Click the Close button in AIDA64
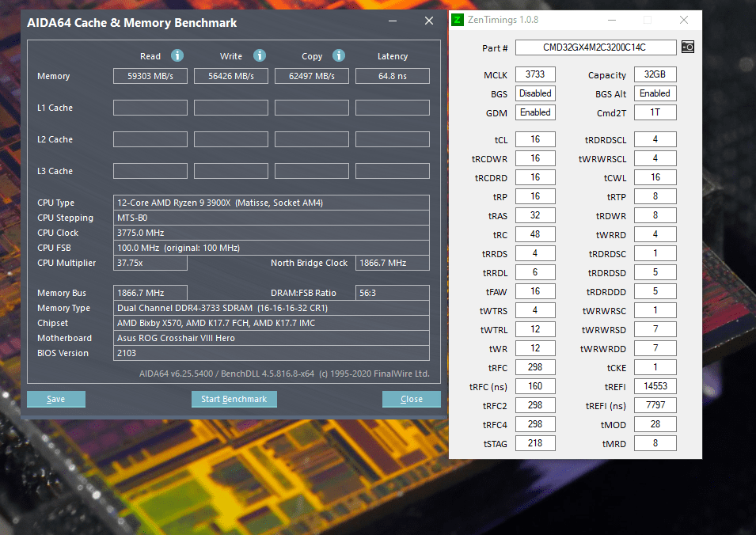This screenshot has height=535, width=756. click(412, 399)
